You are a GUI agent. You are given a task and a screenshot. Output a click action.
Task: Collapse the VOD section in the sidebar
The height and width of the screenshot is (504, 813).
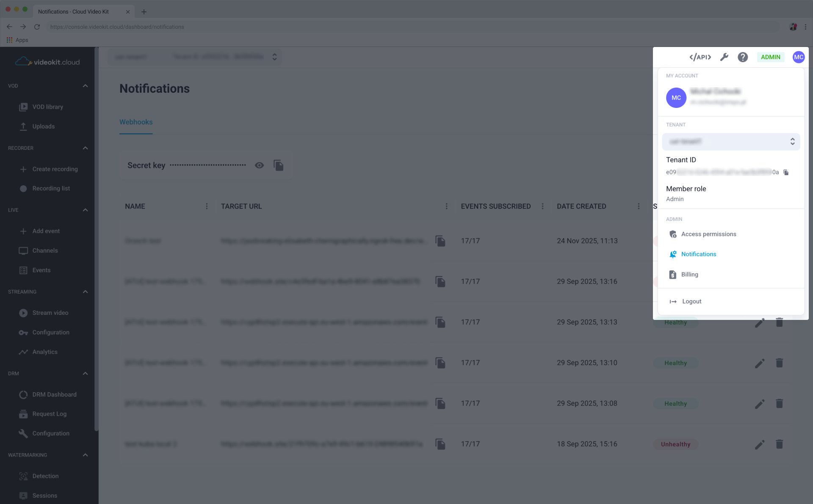85,85
